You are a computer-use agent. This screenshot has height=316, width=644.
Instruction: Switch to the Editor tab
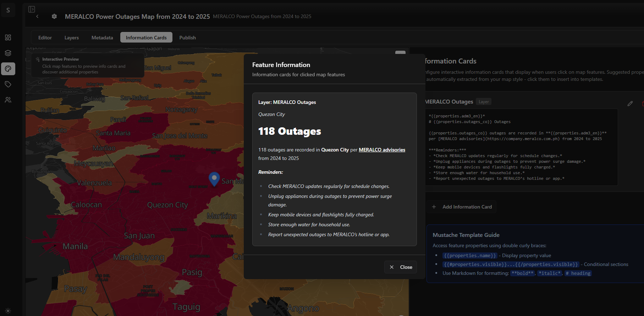[45, 38]
